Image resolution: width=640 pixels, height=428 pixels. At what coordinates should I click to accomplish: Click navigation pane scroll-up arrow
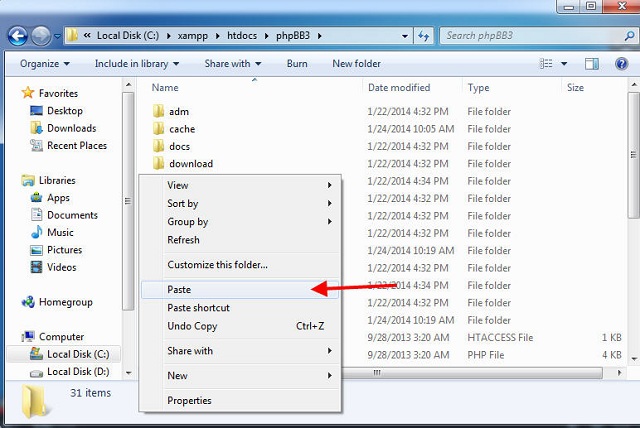tap(129, 85)
